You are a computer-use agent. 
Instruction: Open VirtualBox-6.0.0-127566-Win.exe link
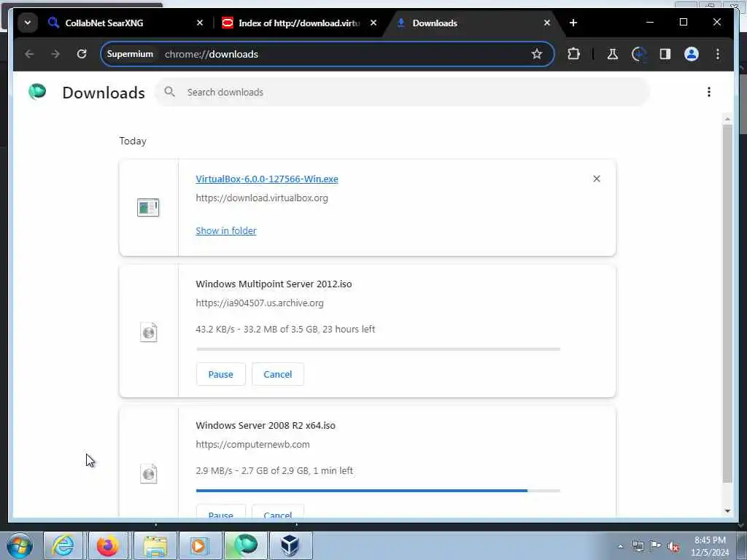pos(267,179)
